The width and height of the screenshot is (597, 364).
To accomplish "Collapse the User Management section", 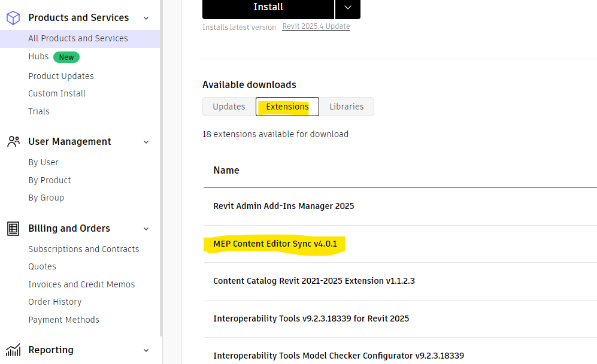I will click(x=146, y=142).
